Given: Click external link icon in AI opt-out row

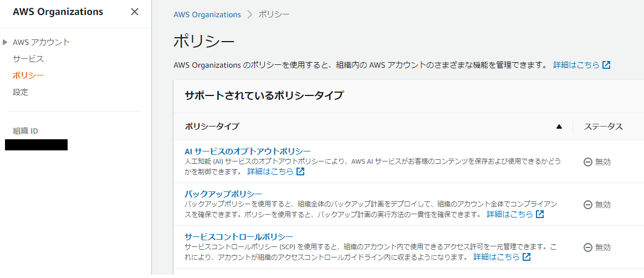Looking at the screenshot, I should pos(300,171).
